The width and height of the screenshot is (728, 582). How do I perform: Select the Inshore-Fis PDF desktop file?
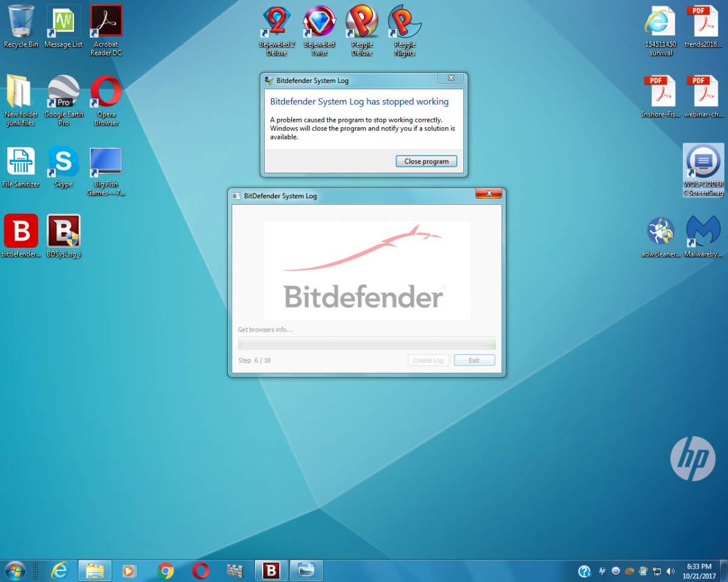[x=661, y=96]
